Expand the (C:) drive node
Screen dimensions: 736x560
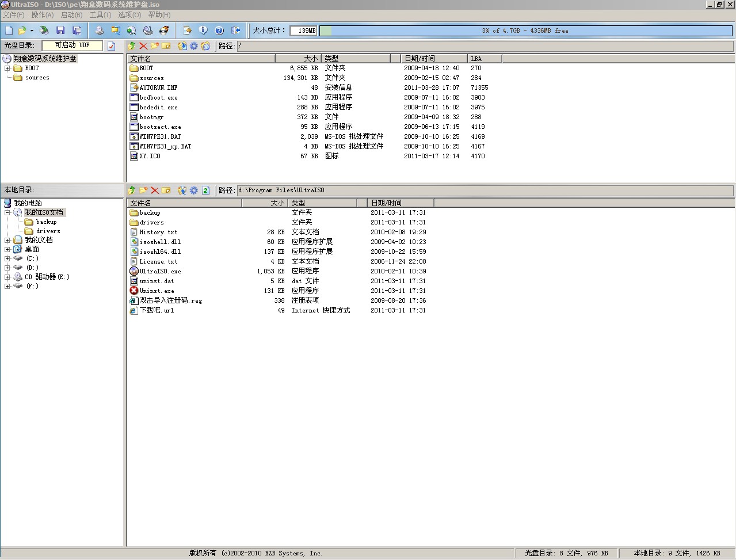click(7, 258)
